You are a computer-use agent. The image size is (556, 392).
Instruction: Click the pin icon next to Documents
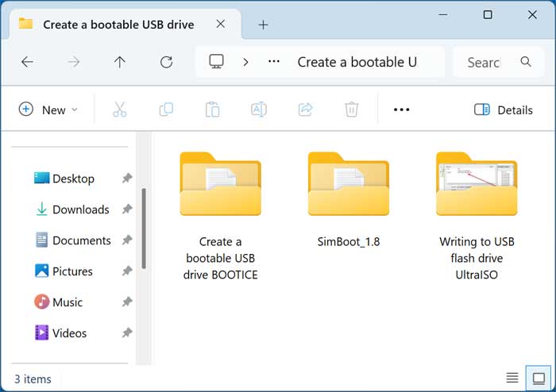tap(127, 240)
